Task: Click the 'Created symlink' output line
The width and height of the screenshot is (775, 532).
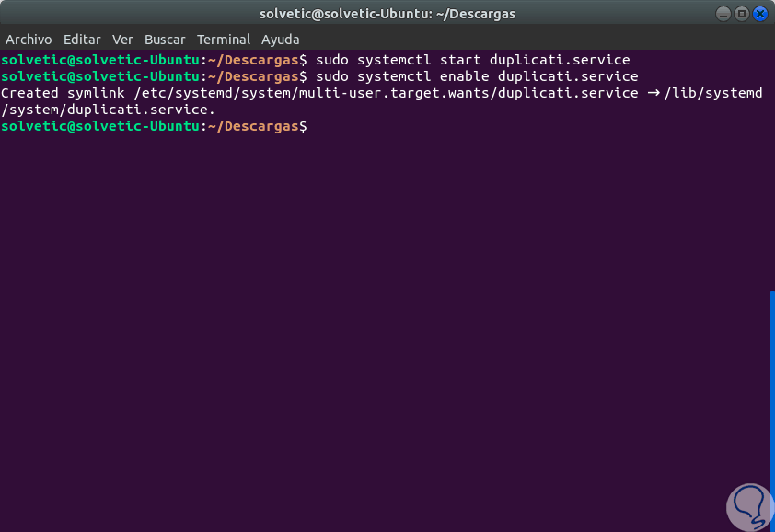Action: coord(382,93)
